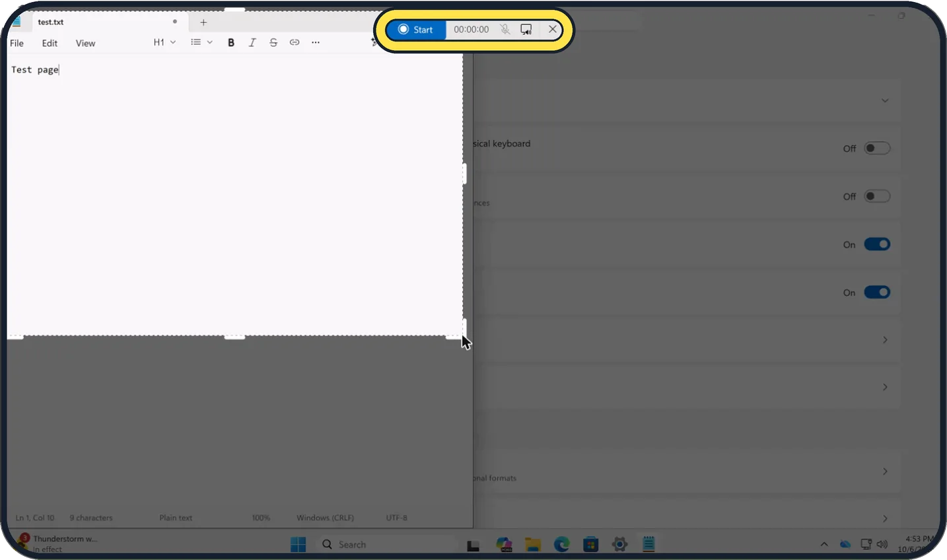Image resolution: width=947 pixels, height=560 pixels.
Task: Collapse the top Settings section chevron
Action: coord(885,101)
